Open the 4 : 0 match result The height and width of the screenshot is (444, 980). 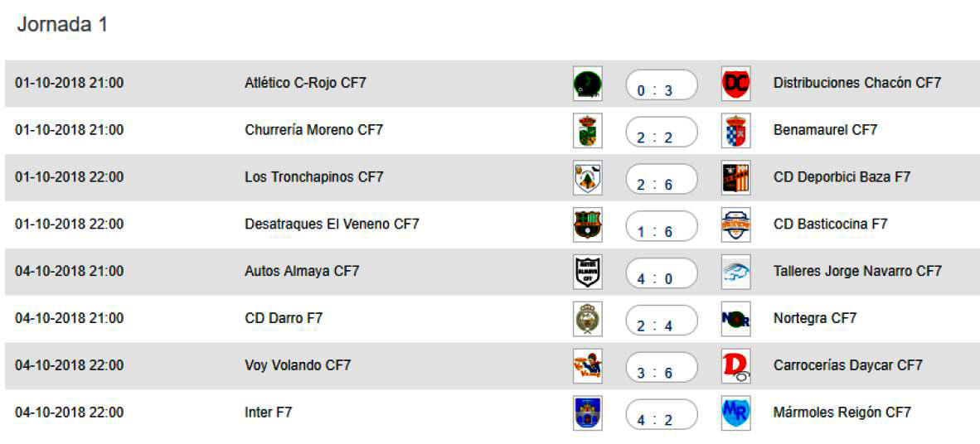click(x=662, y=273)
